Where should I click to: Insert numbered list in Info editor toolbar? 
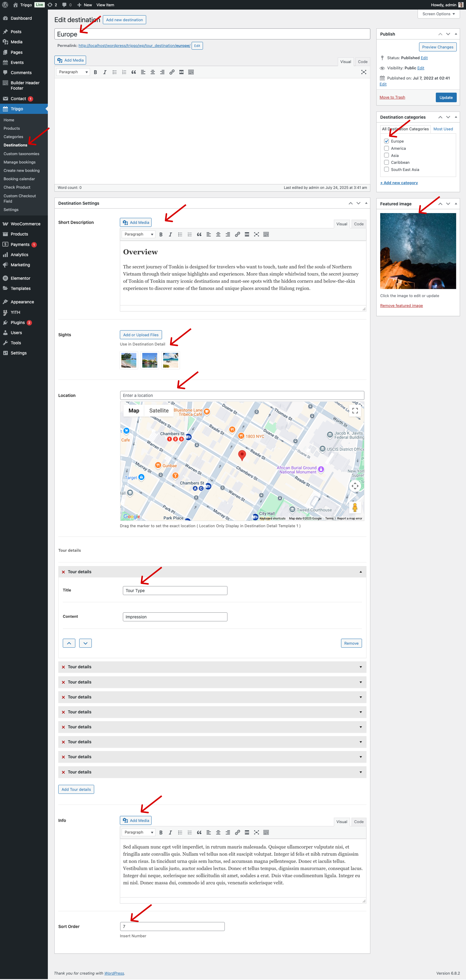point(190,832)
